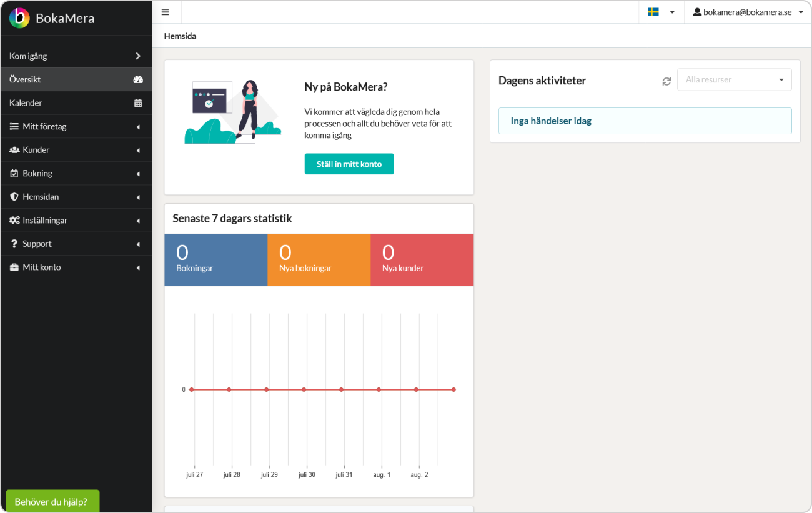The width and height of the screenshot is (812, 513).
Task: Click the booking icon next to Bokning
Action: pyautogui.click(x=14, y=173)
